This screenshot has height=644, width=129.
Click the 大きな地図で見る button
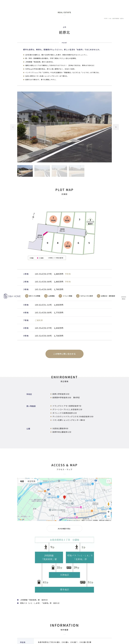pyautogui.click(x=64, y=529)
